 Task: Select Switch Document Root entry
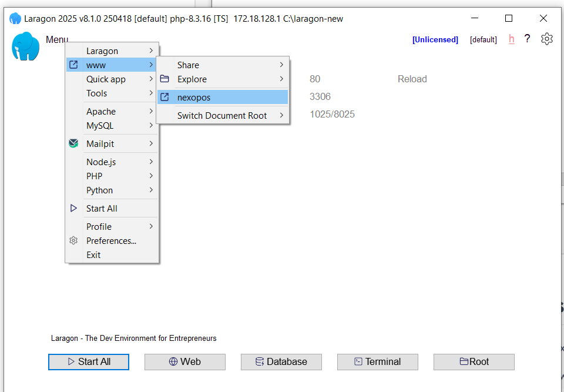223,116
